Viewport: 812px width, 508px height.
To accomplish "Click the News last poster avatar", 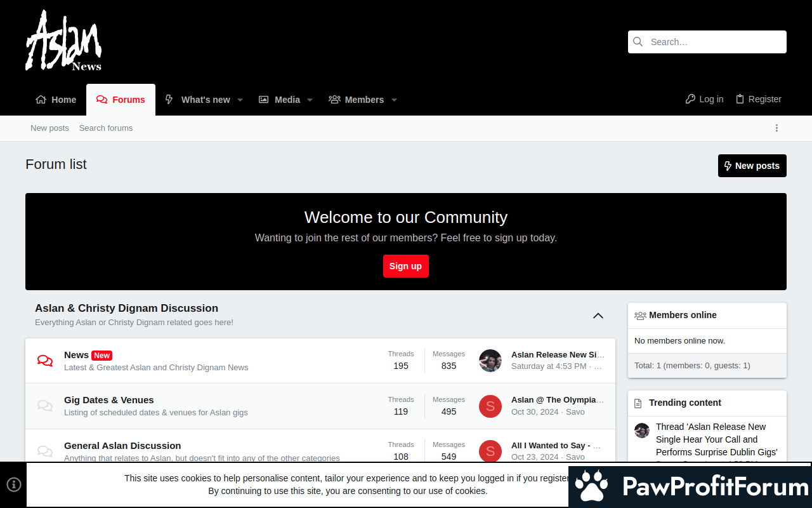I will (490, 361).
